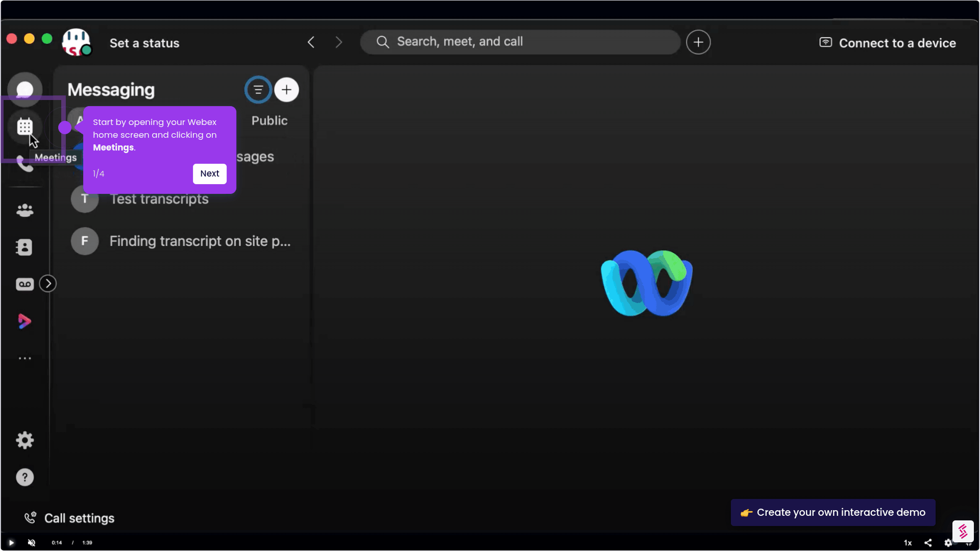This screenshot has height=551, width=980.
Task: Unmute the video sound icon
Action: click(32, 543)
